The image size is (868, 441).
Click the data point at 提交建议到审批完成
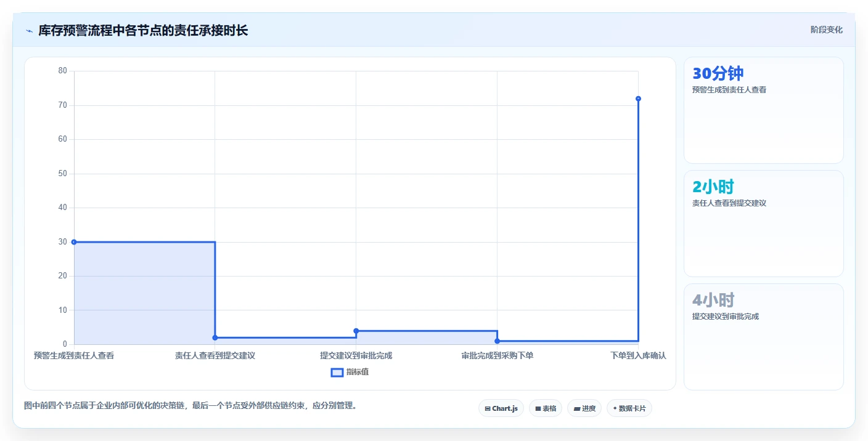[x=356, y=331]
